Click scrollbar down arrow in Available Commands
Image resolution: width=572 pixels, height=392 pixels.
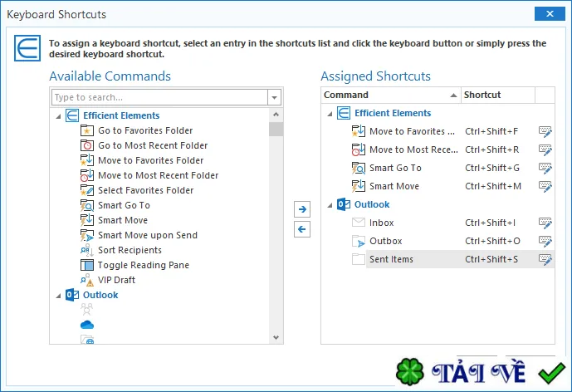pyautogui.click(x=276, y=337)
